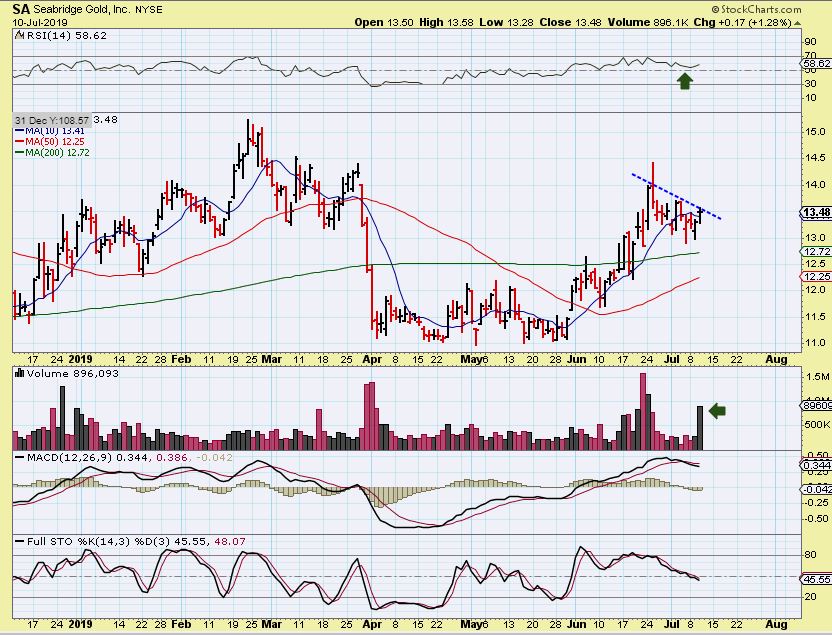
Task: Click the NYSE exchange label
Action: [149, 10]
